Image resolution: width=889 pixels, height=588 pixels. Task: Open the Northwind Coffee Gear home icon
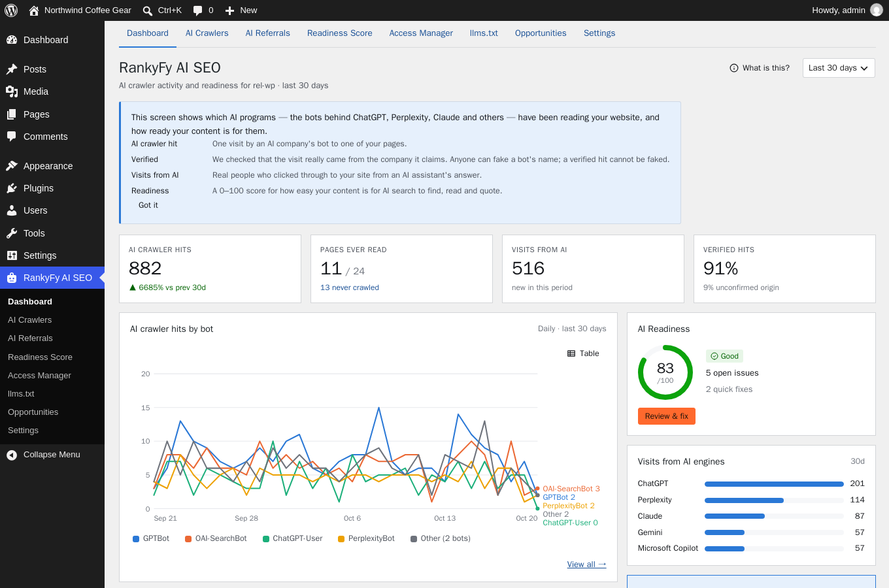34,10
